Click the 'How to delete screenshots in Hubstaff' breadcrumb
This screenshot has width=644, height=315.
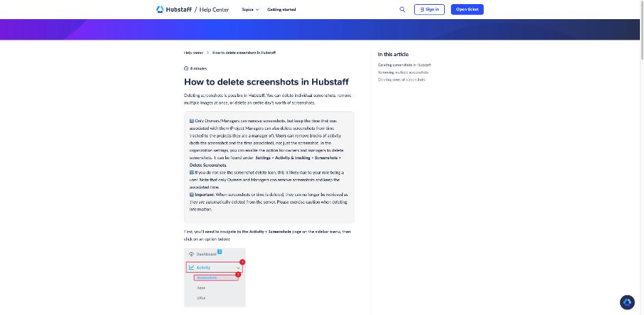coord(244,53)
